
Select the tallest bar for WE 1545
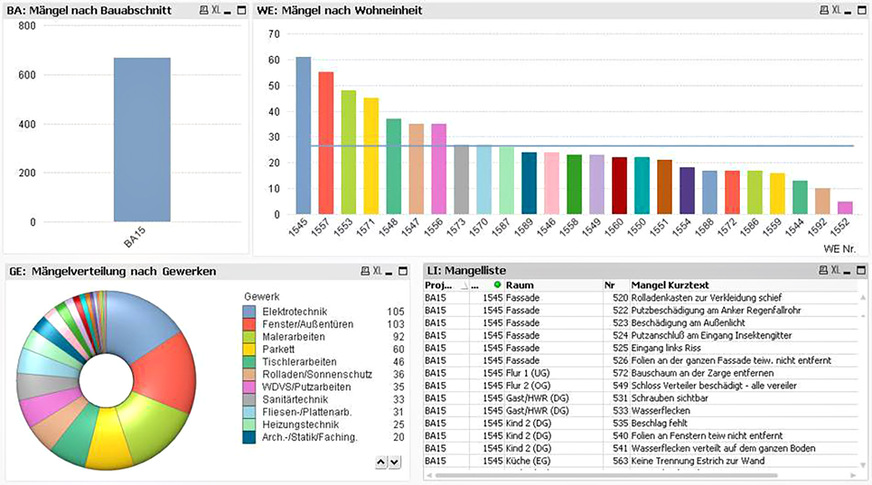[x=303, y=135]
